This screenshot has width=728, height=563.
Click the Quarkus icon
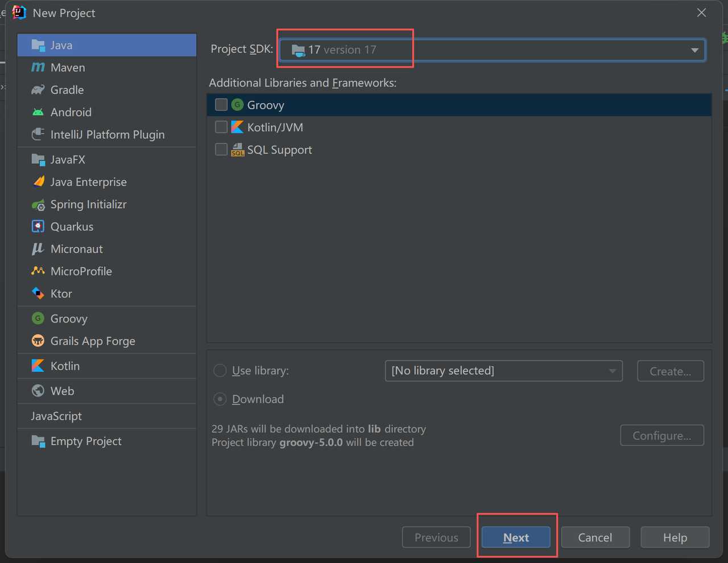[38, 227]
